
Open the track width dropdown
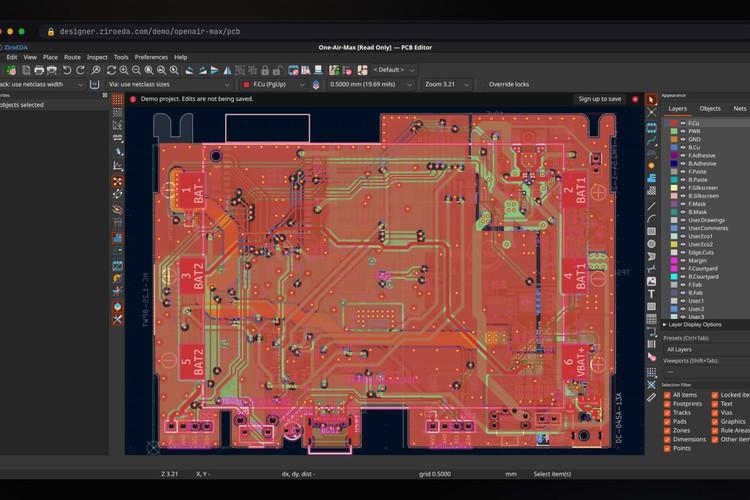(42, 84)
